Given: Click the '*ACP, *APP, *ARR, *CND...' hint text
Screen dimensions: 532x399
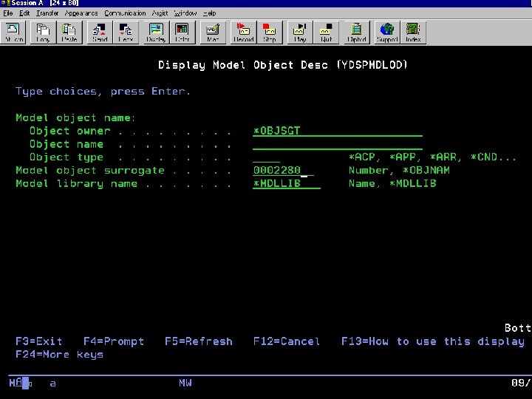Looking at the screenshot, I should (432, 157).
